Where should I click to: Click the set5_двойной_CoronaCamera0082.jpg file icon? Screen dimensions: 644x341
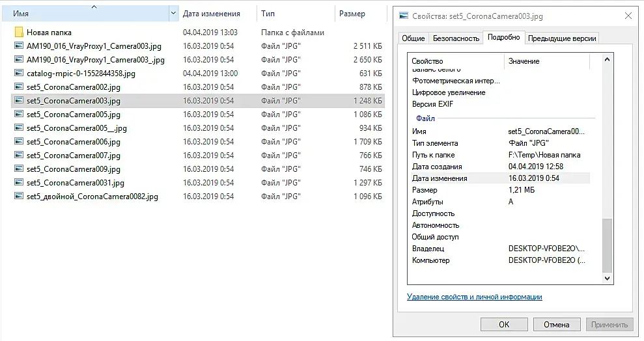[18, 197]
